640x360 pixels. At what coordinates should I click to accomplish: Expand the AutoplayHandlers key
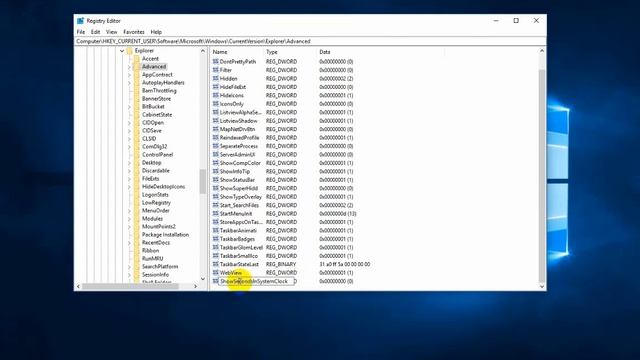pyautogui.click(x=129, y=83)
